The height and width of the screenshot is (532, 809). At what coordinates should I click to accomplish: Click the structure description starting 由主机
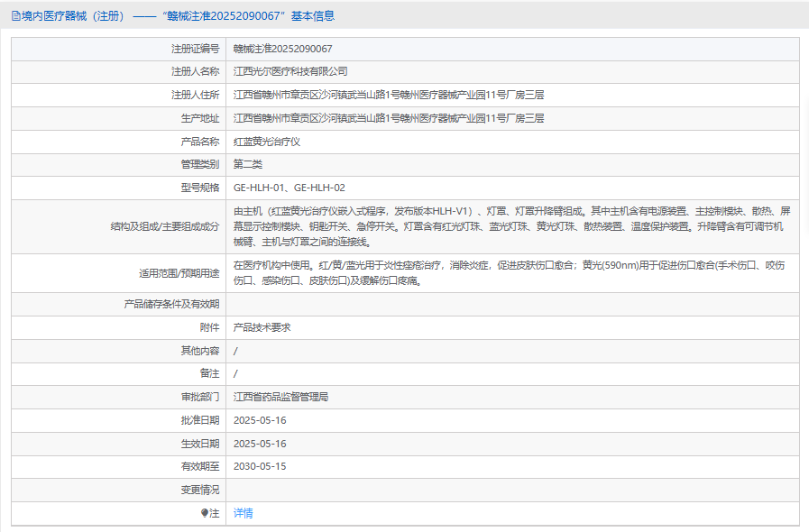pyautogui.click(x=511, y=226)
